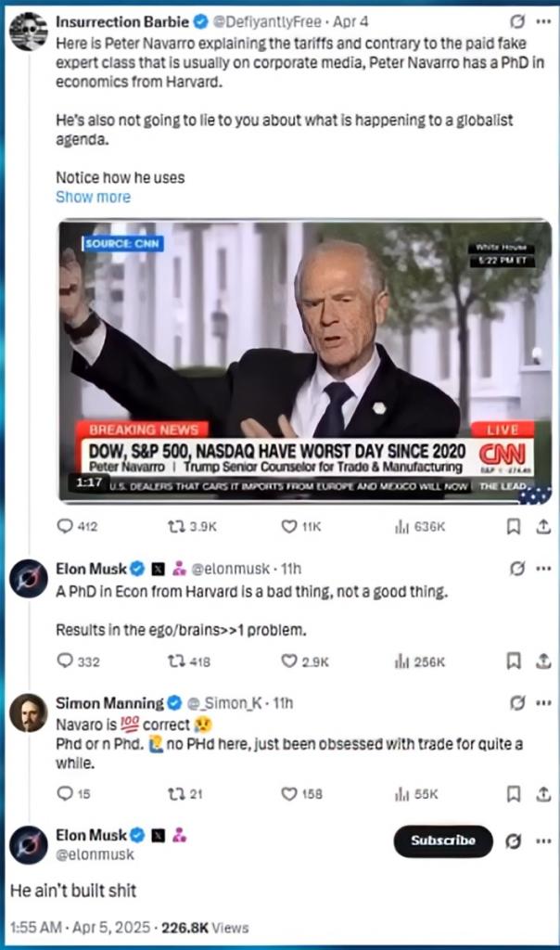Play the CNN Peter Navarro video
This screenshot has height=950, width=560.
tap(305, 361)
